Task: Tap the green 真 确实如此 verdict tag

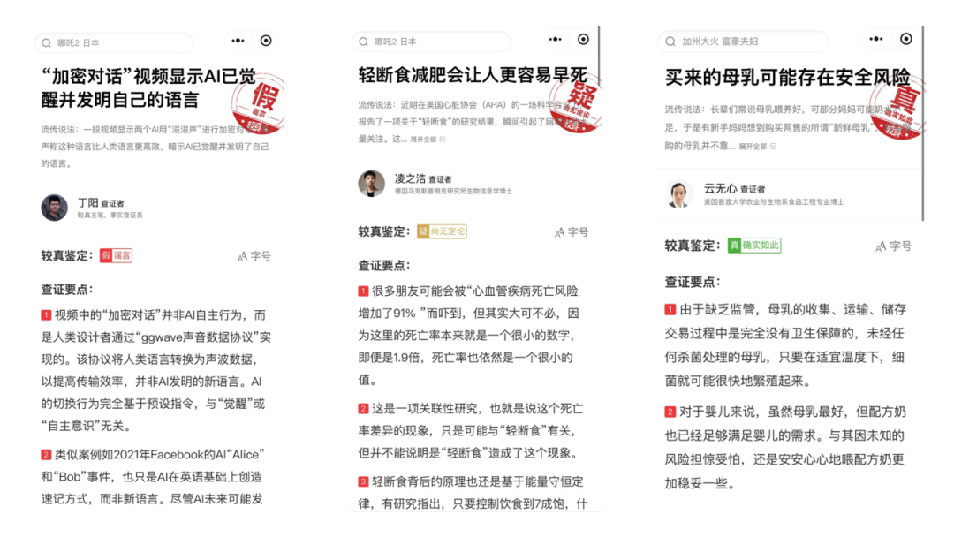Action: click(754, 246)
